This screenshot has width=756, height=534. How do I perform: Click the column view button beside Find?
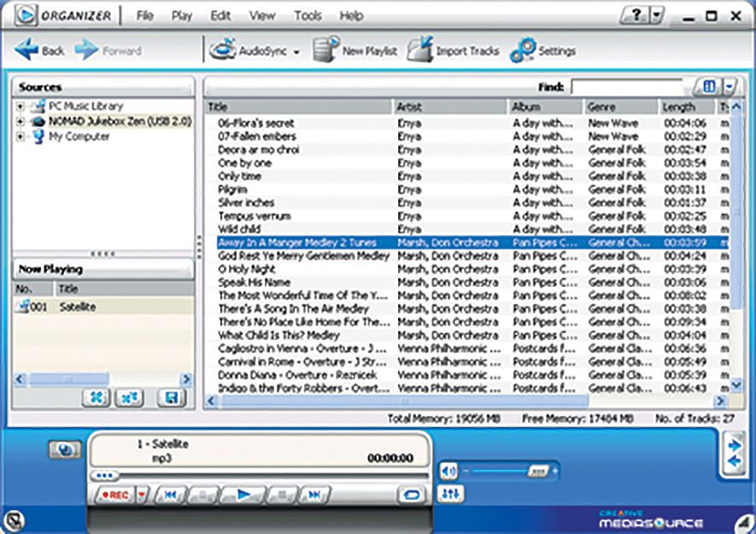pyautogui.click(x=709, y=87)
